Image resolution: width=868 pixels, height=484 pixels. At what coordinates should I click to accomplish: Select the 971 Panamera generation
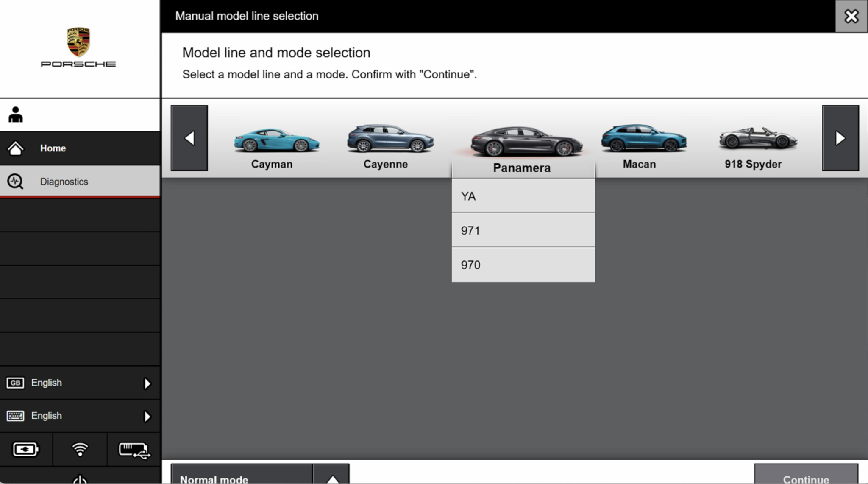coord(523,230)
